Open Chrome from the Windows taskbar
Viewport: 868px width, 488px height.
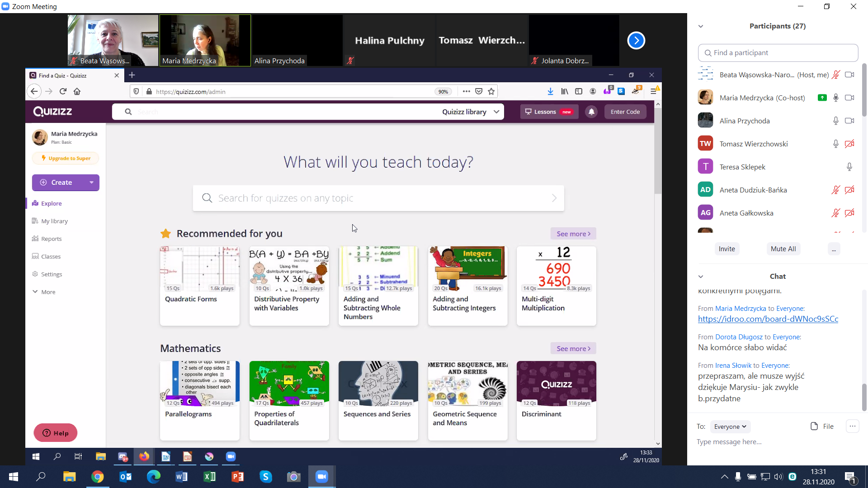point(98,476)
